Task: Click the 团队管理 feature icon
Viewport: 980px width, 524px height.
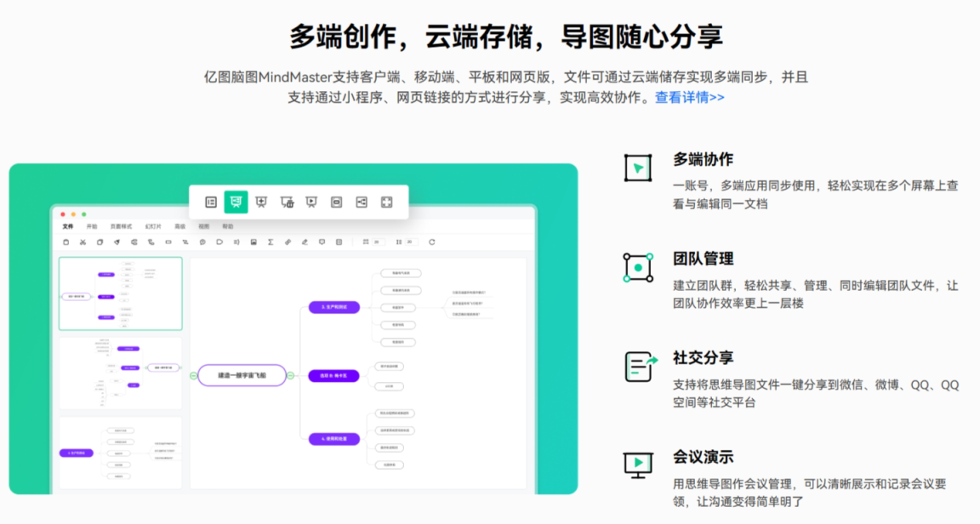Action: (638, 267)
